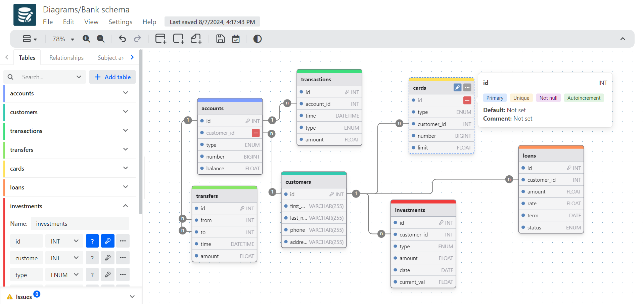The width and height of the screenshot is (644, 304).
Task: Open the INT type dropdown for id field
Action: pos(64,241)
